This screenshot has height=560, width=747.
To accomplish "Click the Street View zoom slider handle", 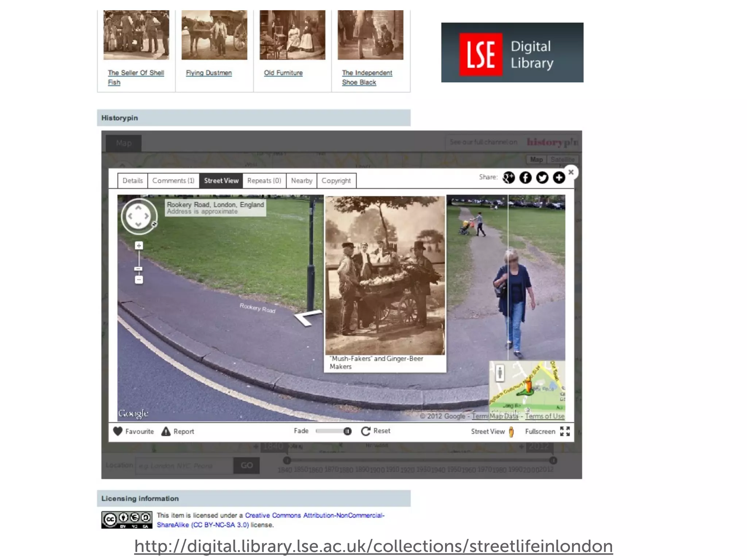I will point(139,269).
